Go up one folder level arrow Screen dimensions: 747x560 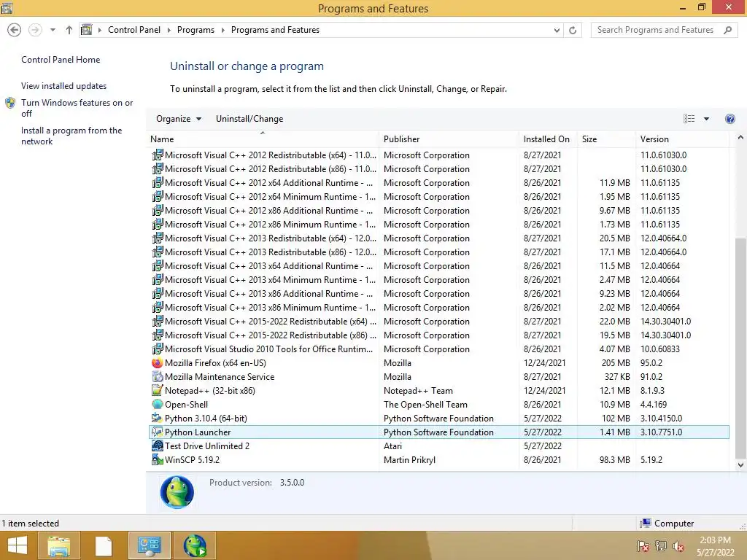(x=69, y=30)
